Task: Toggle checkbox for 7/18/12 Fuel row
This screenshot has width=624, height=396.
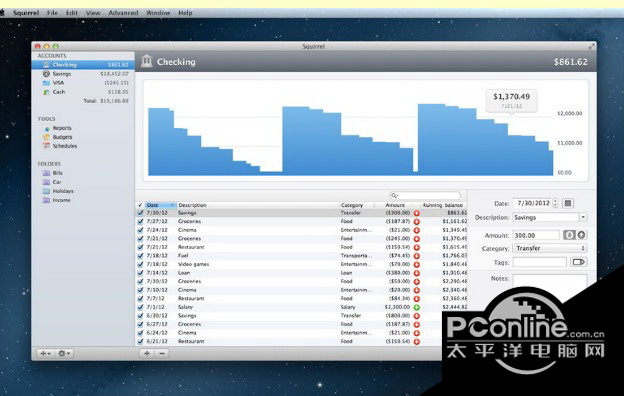Action: (x=140, y=256)
